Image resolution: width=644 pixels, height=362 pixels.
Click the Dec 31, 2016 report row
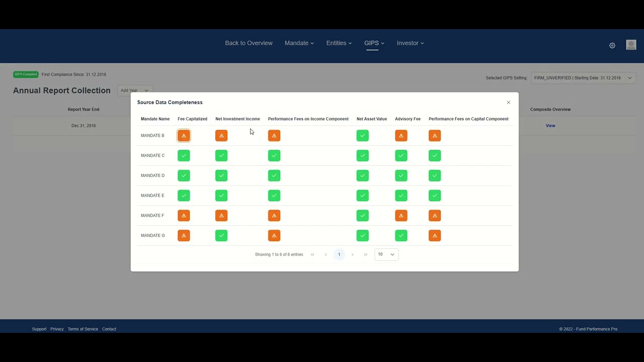point(84,126)
